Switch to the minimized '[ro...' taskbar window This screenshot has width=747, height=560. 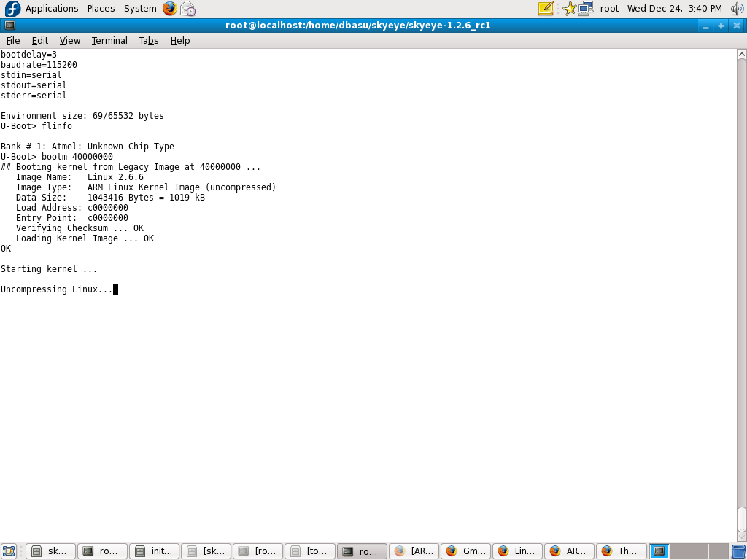(258, 551)
